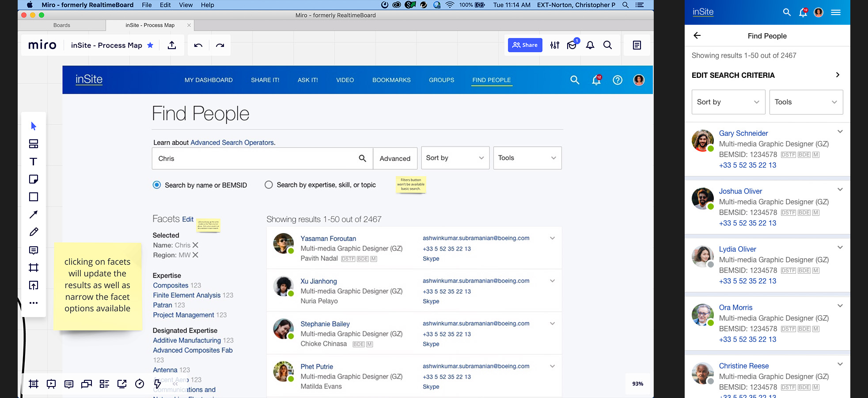Viewport: 868px width, 398px height.
Task: Click mobile inSite notification bell
Action: (803, 12)
